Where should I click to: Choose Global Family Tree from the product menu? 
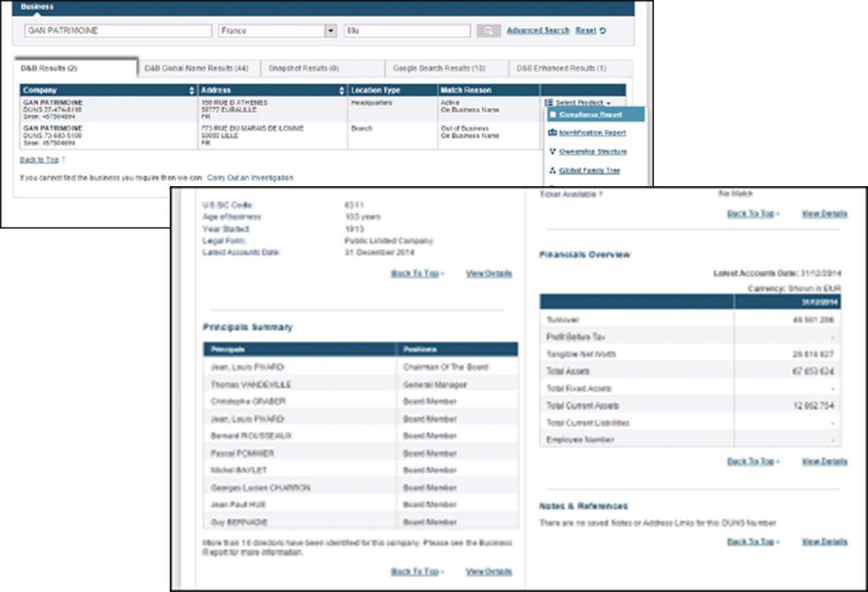(590, 171)
